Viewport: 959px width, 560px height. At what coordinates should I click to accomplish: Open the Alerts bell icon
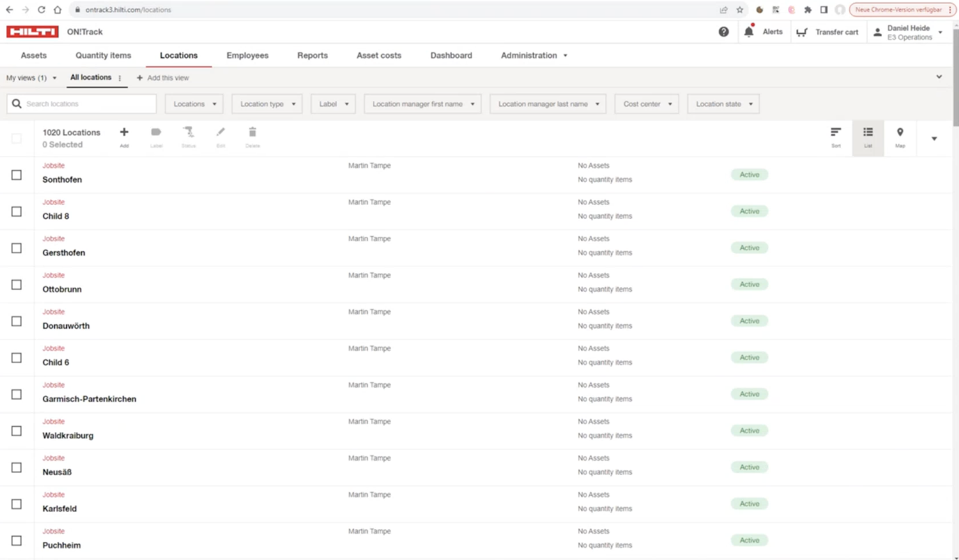[748, 32]
